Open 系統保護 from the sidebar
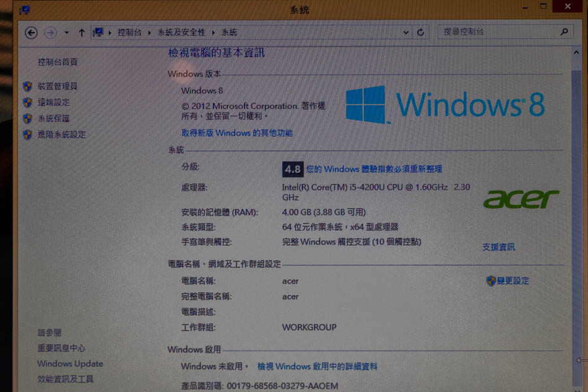This screenshot has width=588, height=392. point(53,118)
